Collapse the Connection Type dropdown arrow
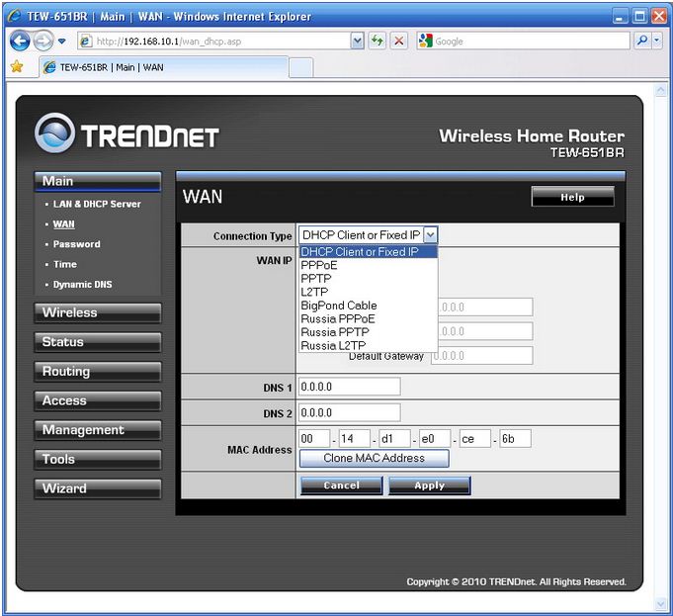Viewport: 673px width, 616px height. [430, 235]
